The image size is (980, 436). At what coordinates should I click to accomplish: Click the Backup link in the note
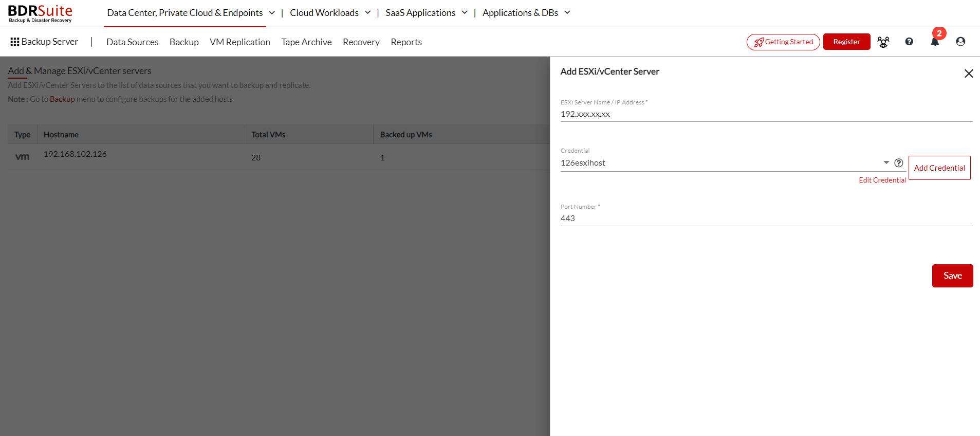(62, 99)
